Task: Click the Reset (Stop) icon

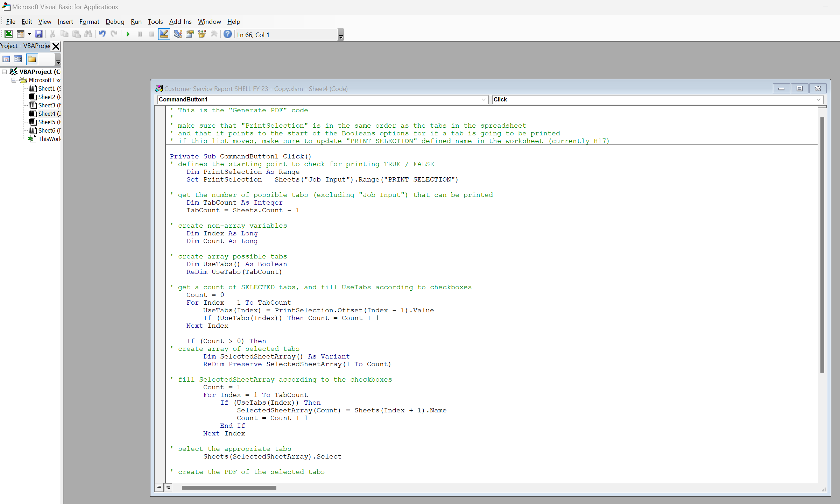Action: point(151,34)
